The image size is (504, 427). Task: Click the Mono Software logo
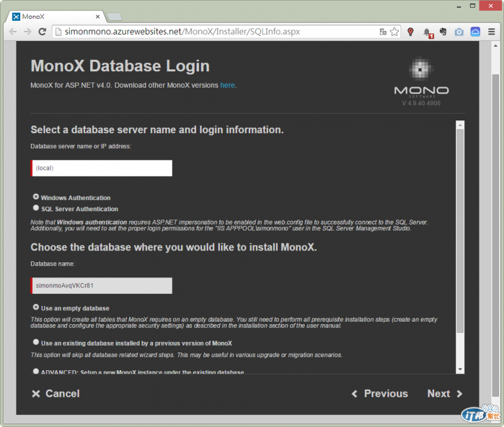click(x=421, y=78)
